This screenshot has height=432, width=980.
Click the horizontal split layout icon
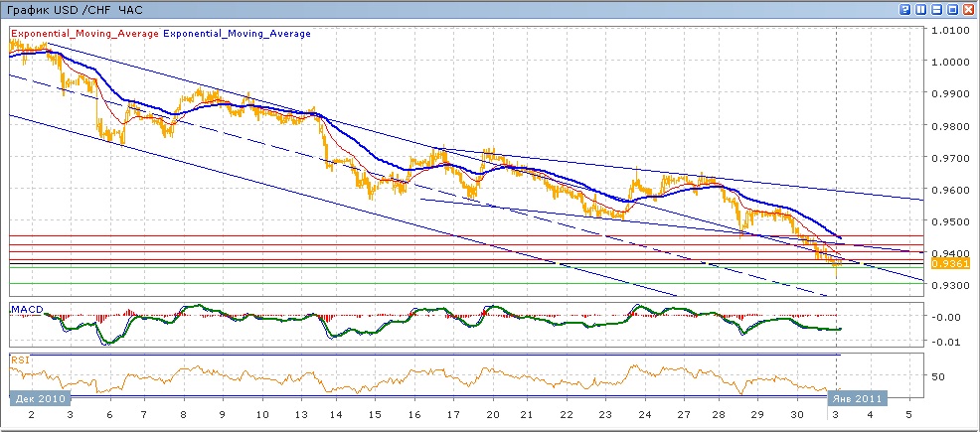[x=937, y=9]
